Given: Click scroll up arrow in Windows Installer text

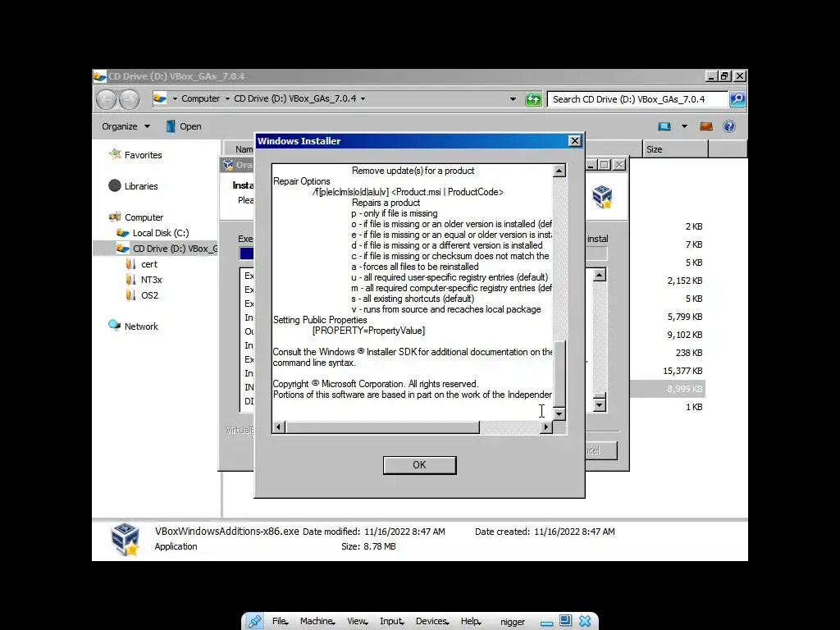Looking at the screenshot, I should 559,171.
